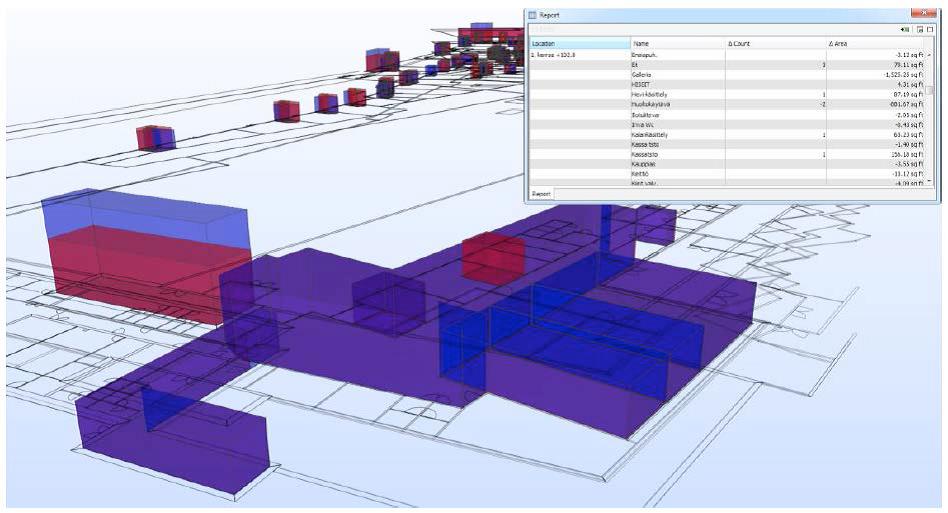
Task: Click the green export icon in Report toolbar
Action: pos(907,31)
